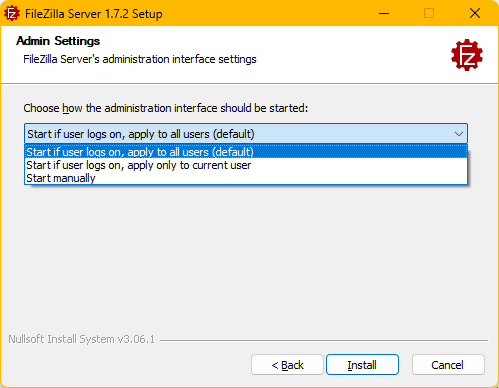Click the 'Admin Settings' heading text
Screen dimensions: 499x388
click(x=58, y=41)
